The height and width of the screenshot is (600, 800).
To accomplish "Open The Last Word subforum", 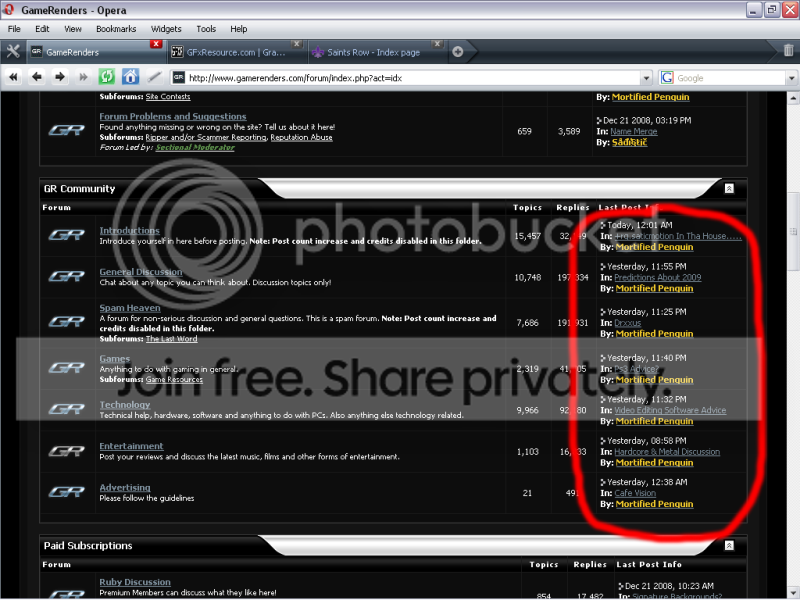I will [x=171, y=339].
